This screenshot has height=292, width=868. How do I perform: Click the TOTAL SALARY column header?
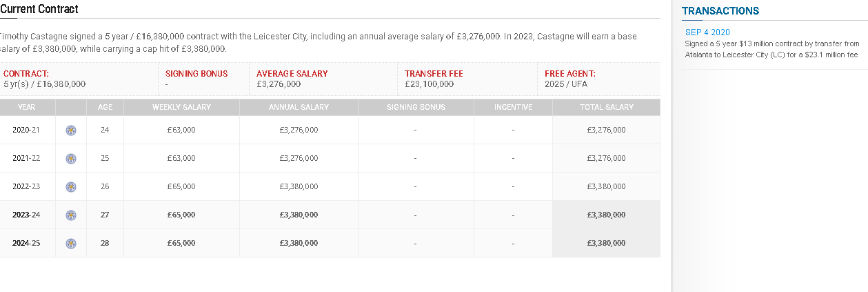pyautogui.click(x=606, y=107)
